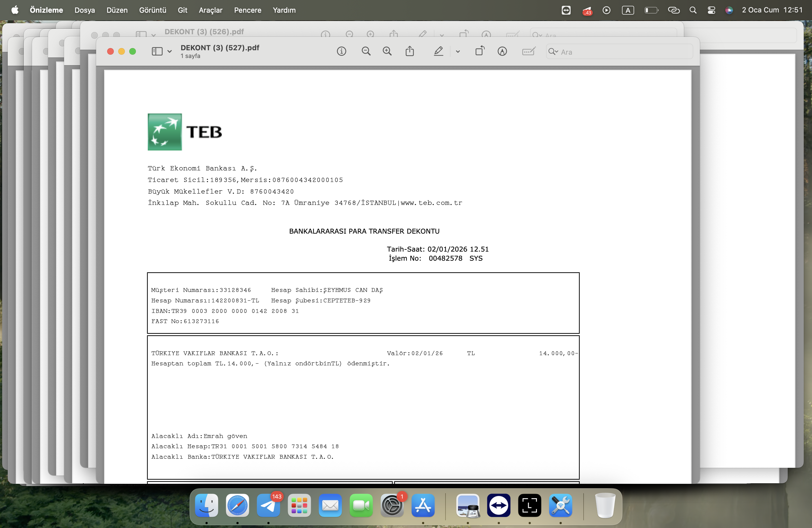
Task: Open the Düzen menu
Action: click(x=117, y=10)
